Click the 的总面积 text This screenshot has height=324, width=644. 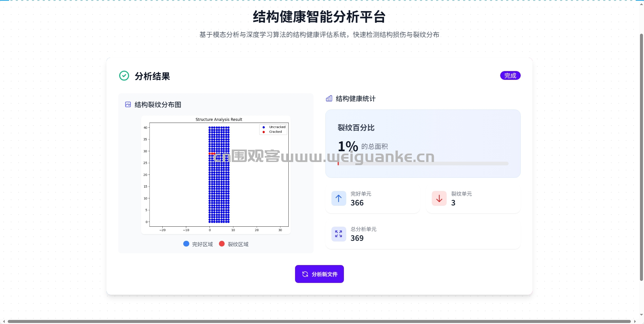coord(375,147)
